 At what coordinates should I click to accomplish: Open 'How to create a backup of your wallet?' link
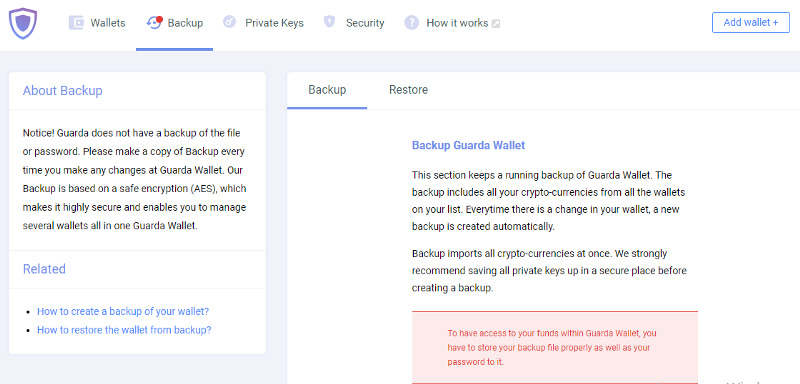123,311
